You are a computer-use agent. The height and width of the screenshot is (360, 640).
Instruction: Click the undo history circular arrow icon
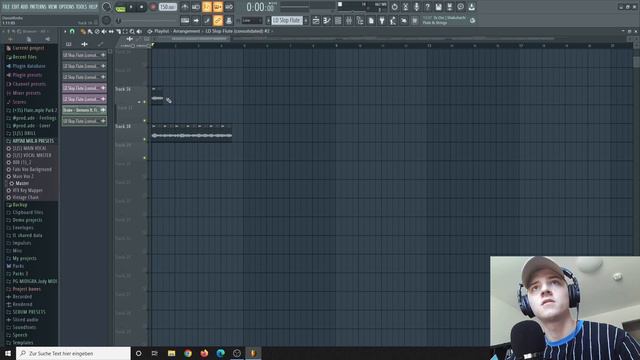pos(394,7)
